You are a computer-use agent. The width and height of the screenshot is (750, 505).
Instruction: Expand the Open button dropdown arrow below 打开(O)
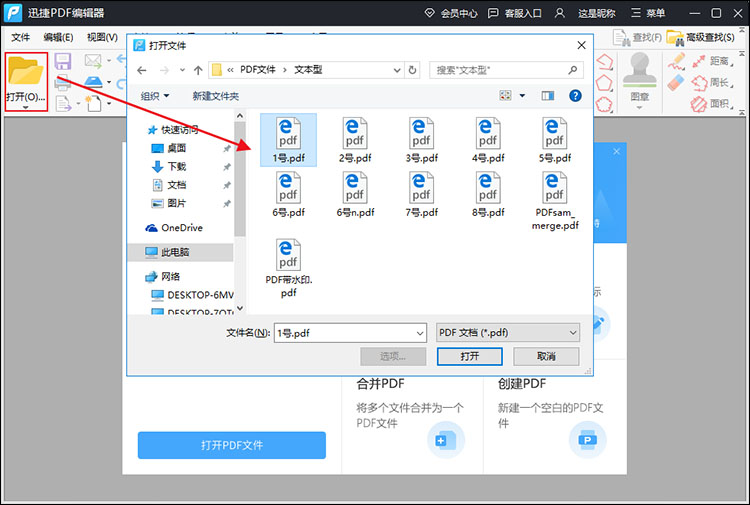(x=26, y=107)
